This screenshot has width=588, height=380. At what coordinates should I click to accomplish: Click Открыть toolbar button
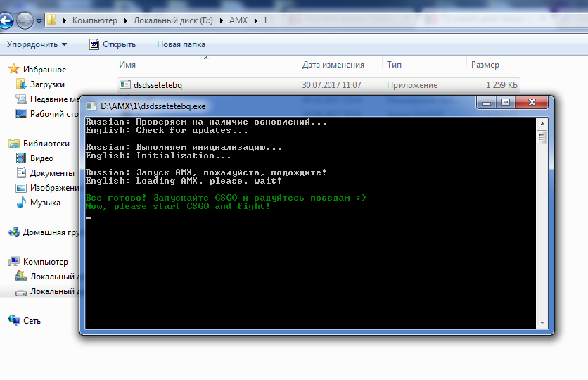113,44
